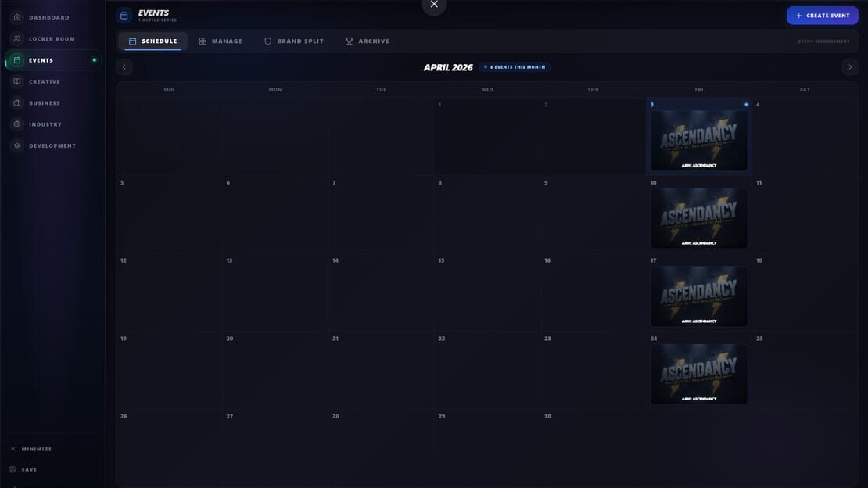Switch to the Manage tab

(221, 41)
